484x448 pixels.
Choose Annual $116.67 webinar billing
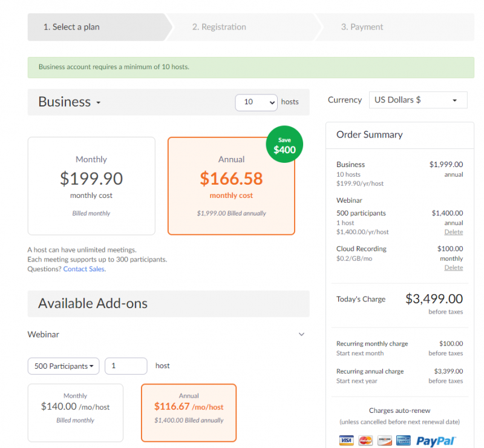tap(189, 413)
